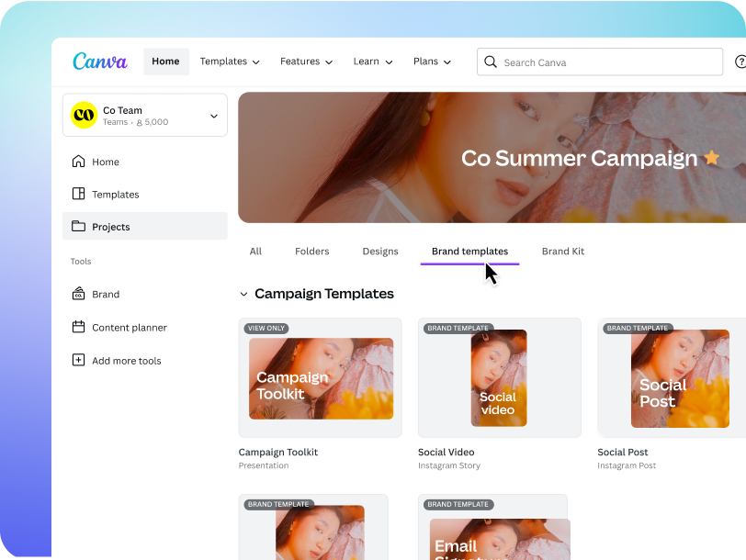This screenshot has height=560, width=746.
Task: Toggle the star next to Co Summer Campaign
Action: tap(712, 157)
